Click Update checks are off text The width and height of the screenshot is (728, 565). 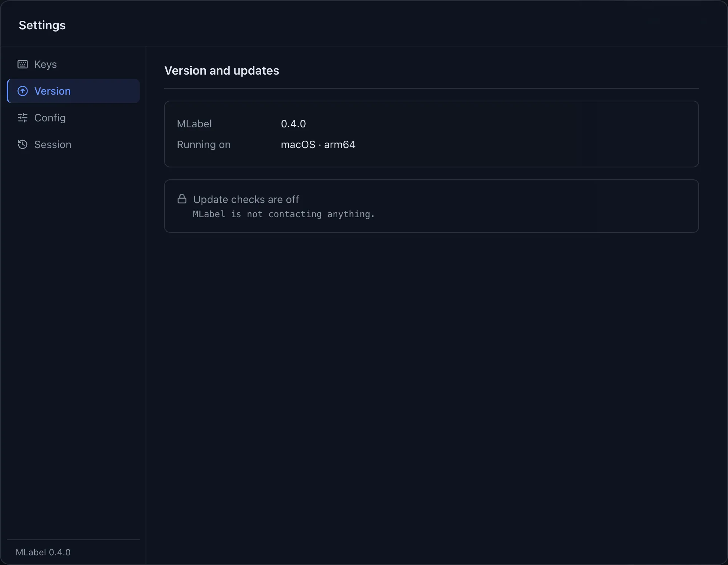click(246, 199)
